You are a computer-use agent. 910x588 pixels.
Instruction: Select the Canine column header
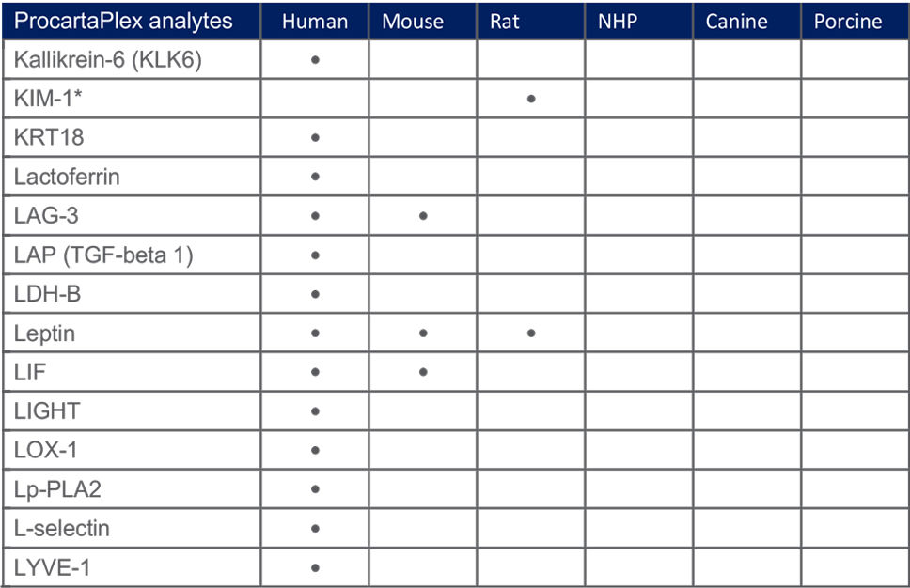pos(736,22)
